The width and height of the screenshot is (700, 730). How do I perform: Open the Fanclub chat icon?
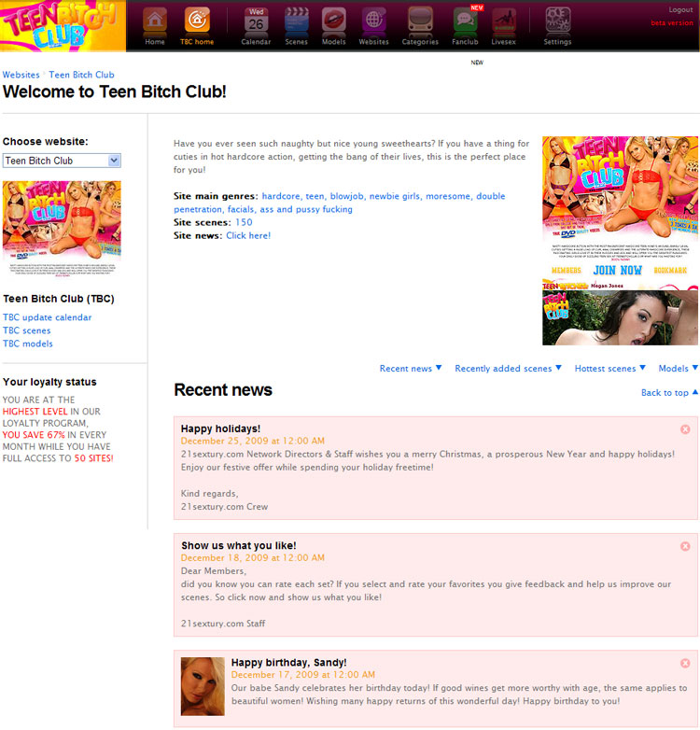(x=465, y=20)
